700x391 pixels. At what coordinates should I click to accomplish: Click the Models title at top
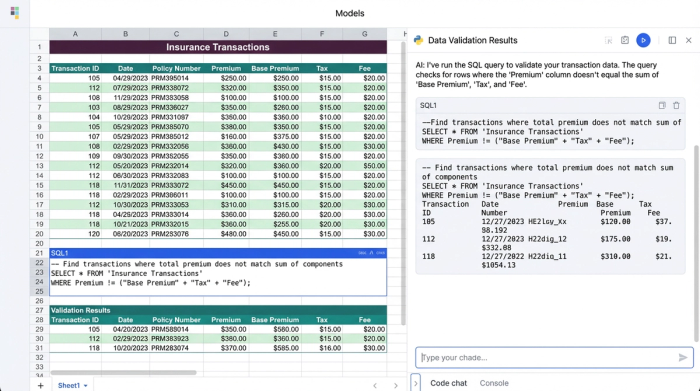coord(350,13)
